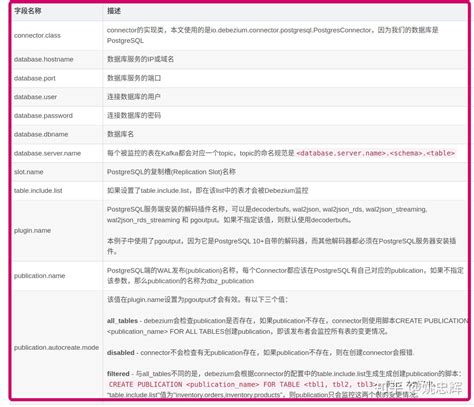Click the 字段名称 column header
474x407 pixels.
click(28, 11)
